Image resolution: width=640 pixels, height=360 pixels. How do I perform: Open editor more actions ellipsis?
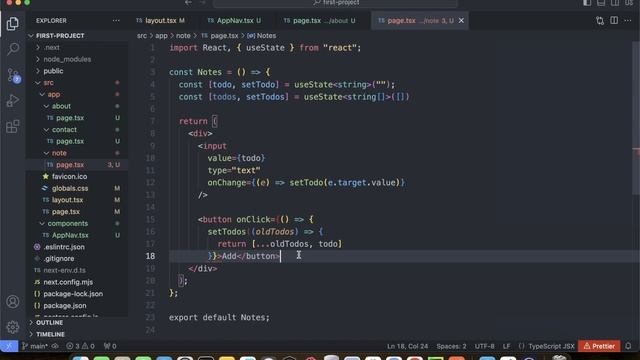click(628, 20)
